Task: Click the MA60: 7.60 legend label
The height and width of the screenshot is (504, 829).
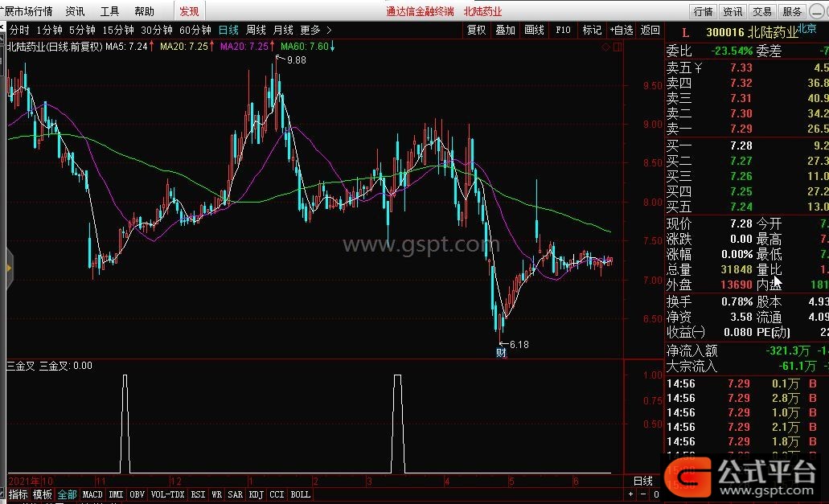Action: pos(305,47)
